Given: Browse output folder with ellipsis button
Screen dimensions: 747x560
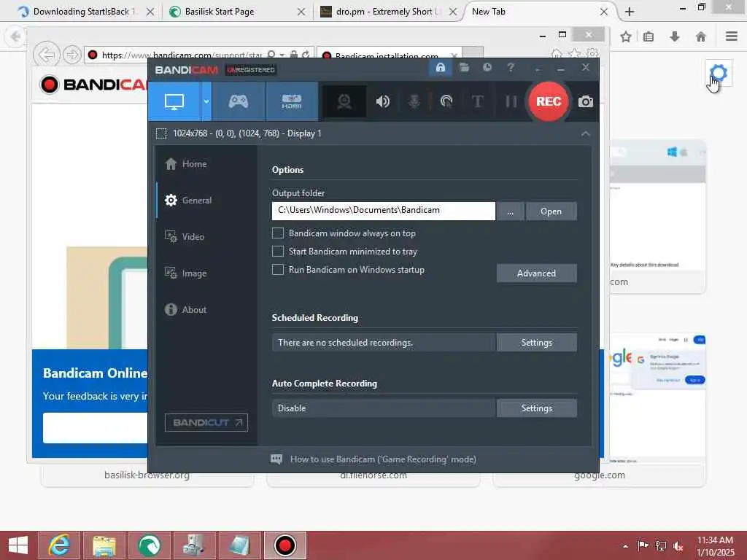Looking at the screenshot, I should pos(510,211).
